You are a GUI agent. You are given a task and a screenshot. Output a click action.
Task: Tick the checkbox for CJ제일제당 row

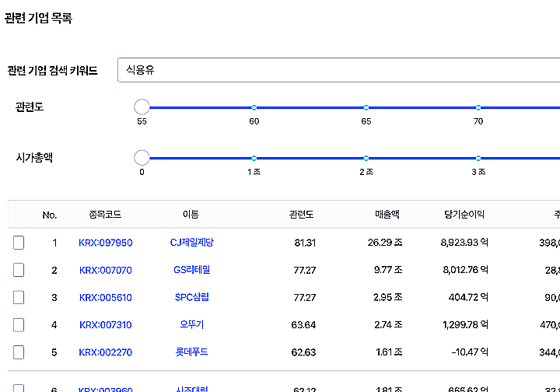pos(19,243)
